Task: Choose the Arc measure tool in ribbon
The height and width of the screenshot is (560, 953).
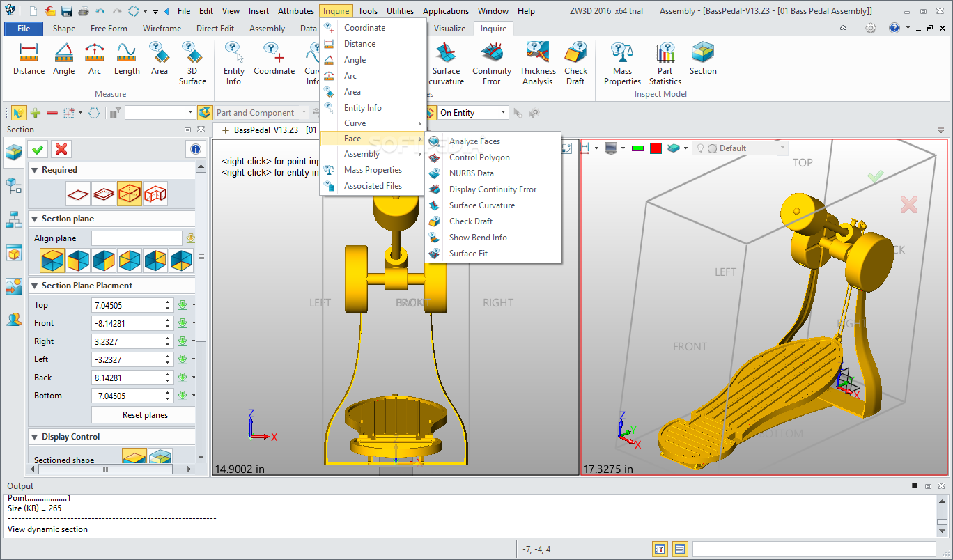Action: (95, 59)
